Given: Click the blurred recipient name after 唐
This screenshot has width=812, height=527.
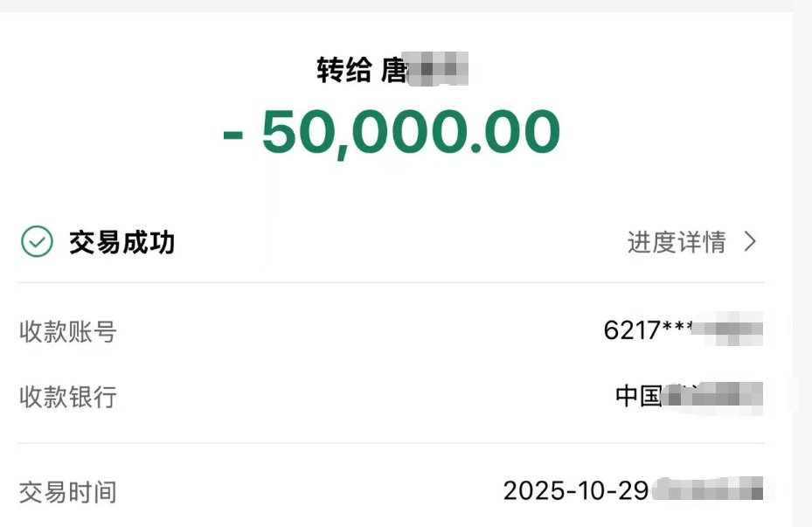Looking at the screenshot, I should click(440, 70).
